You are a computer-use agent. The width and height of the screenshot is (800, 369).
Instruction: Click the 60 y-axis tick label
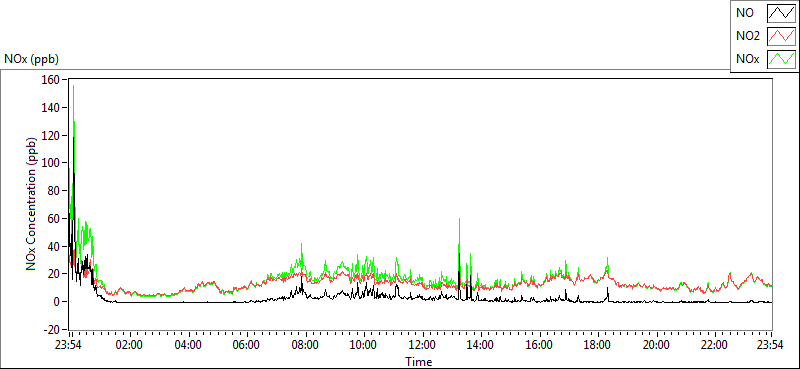click(x=55, y=218)
